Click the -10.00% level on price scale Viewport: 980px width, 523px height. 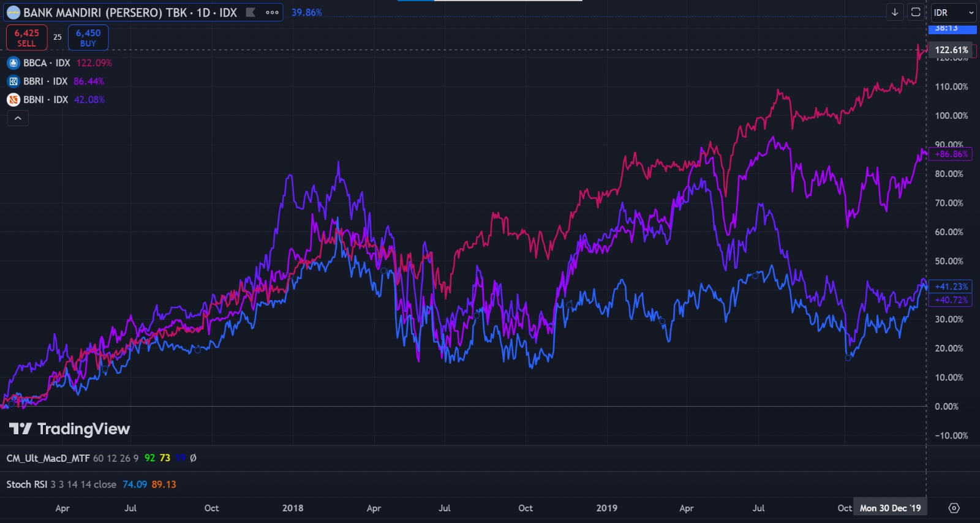(x=951, y=436)
